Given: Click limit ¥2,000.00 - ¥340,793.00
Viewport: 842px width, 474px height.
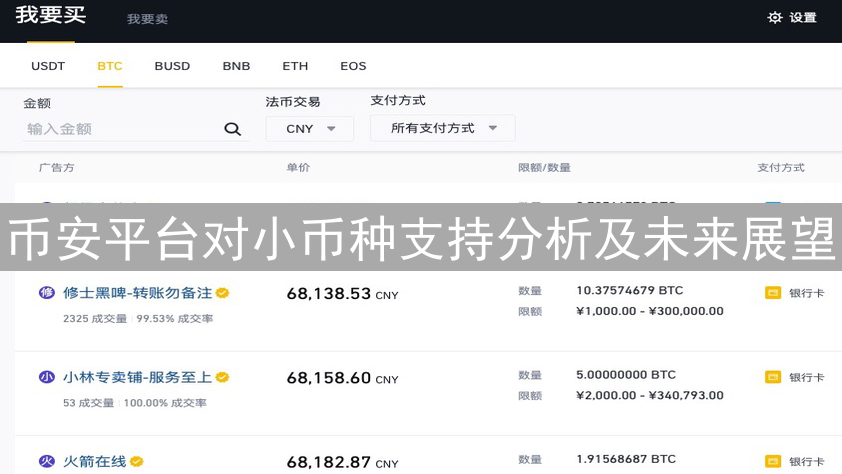Looking at the screenshot, I should [650, 396].
